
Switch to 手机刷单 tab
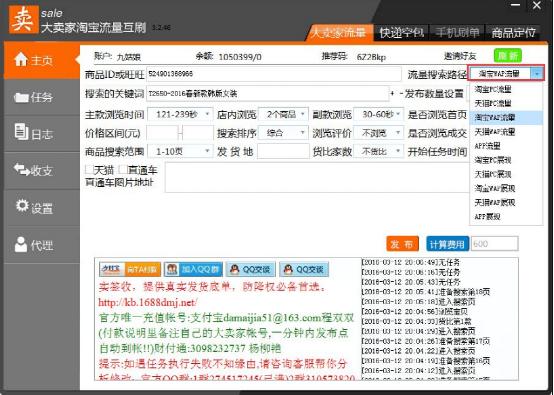(x=457, y=33)
